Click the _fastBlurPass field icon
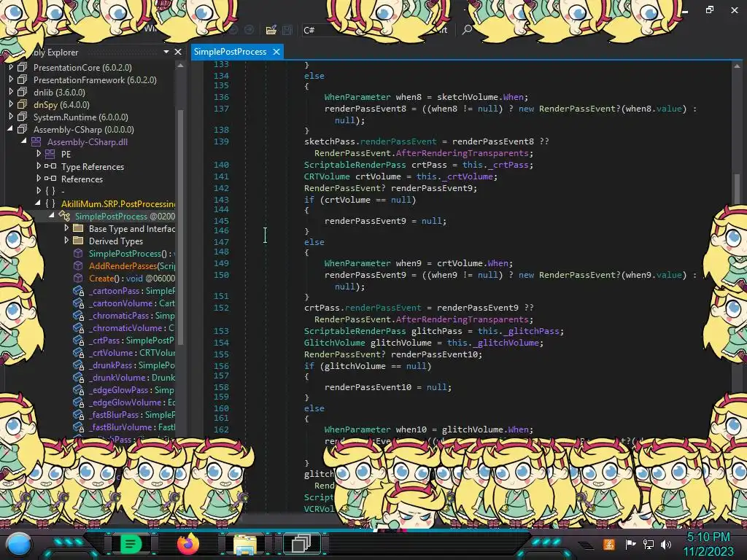This screenshot has width=747, height=560. [78, 414]
